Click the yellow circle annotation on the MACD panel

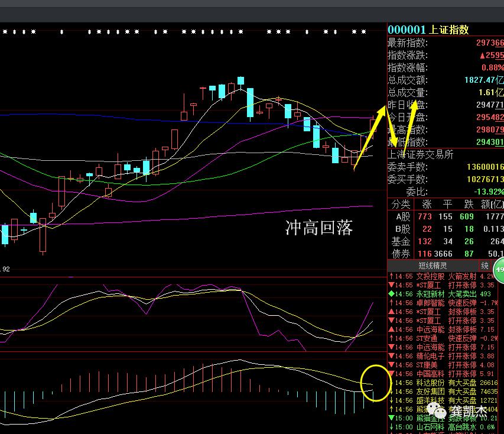point(375,383)
